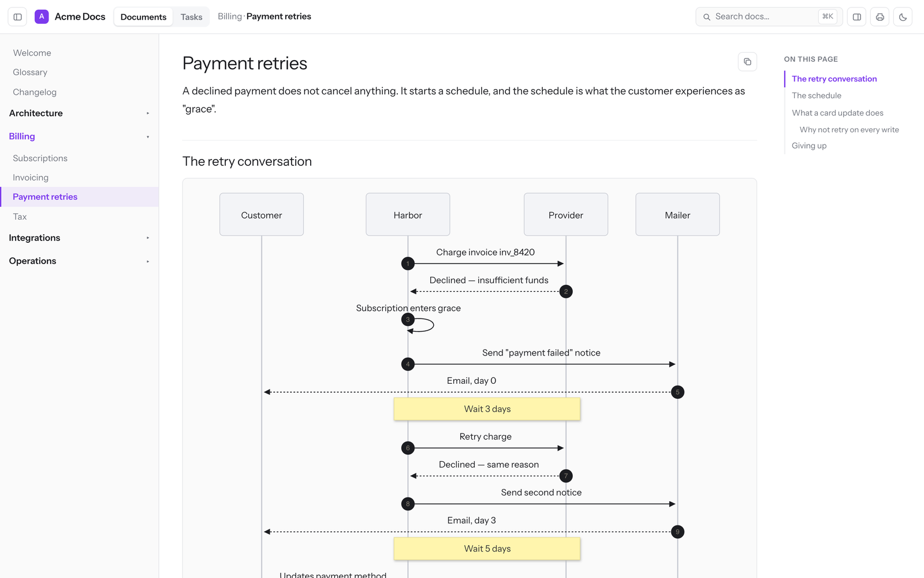Click the yellow Wait 3 days note
The image size is (924, 578).
pos(487,409)
